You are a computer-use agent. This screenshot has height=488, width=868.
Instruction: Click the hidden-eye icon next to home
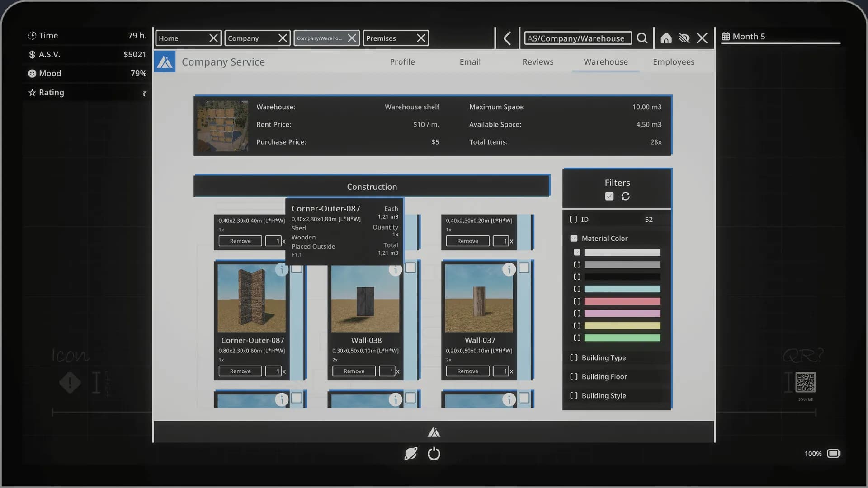(x=684, y=38)
